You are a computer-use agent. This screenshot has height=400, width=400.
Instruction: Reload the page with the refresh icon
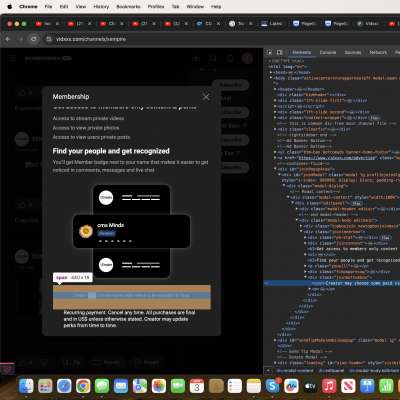pyautogui.click(x=34, y=39)
